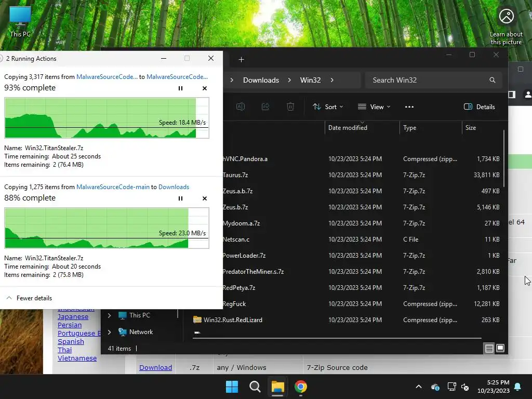Click the speed graph of the 93% copy
The image size is (532, 399).
107,118
